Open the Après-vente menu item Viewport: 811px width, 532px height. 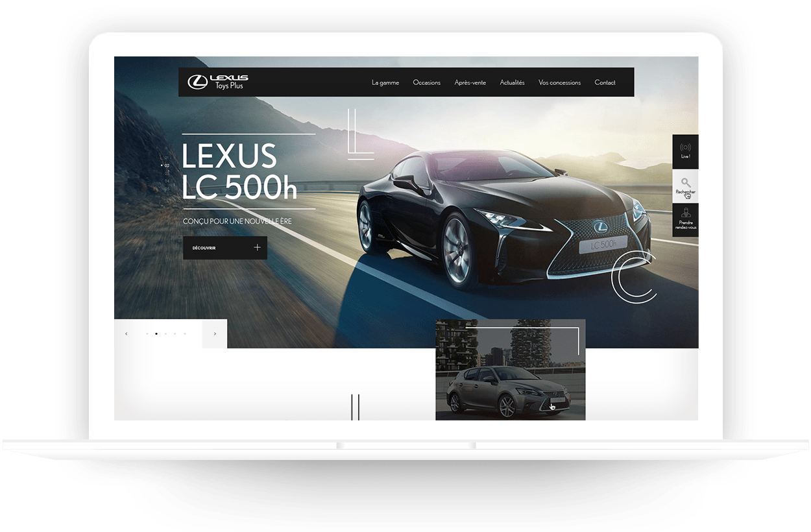pos(470,82)
